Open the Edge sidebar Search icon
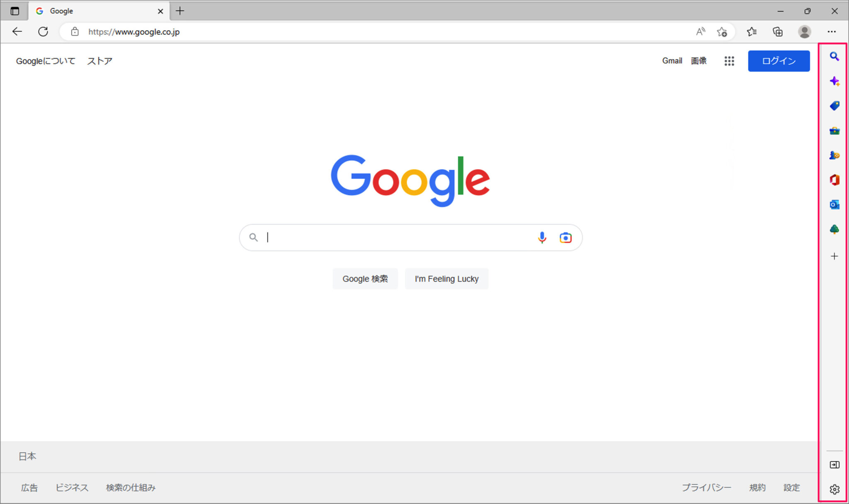 click(834, 56)
